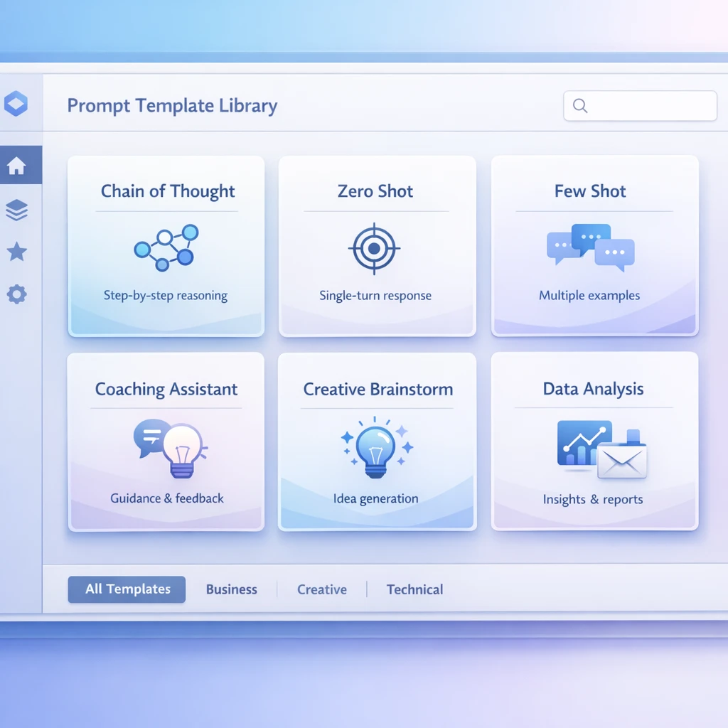Click the magnifying glass search icon
The height and width of the screenshot is (728, 728).
[x=580, y=106]
